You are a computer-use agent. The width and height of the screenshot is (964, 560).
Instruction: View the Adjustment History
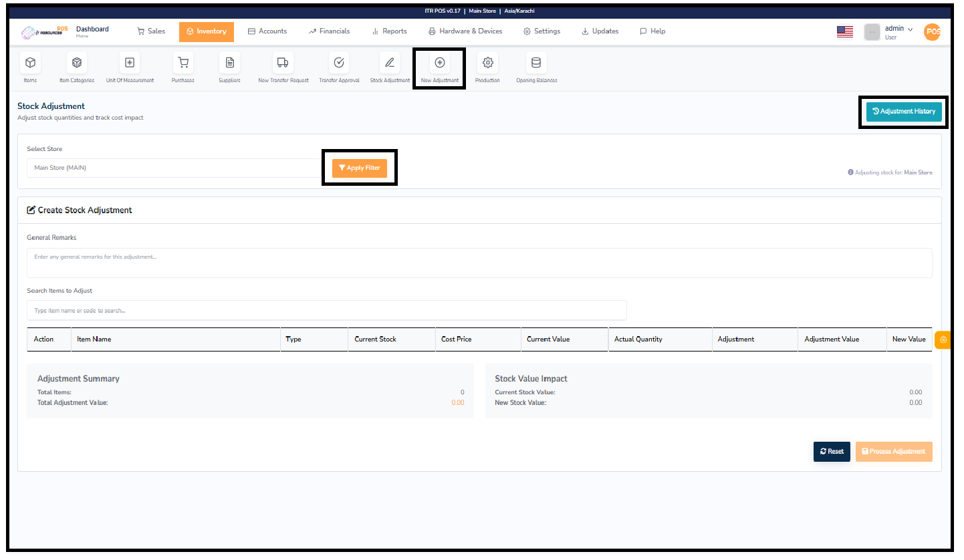click(903, 112)
